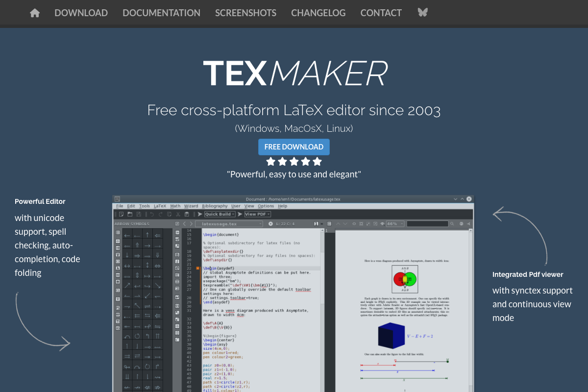Open the eye view-mode dropdown in PDF viewer

point(382,224)
